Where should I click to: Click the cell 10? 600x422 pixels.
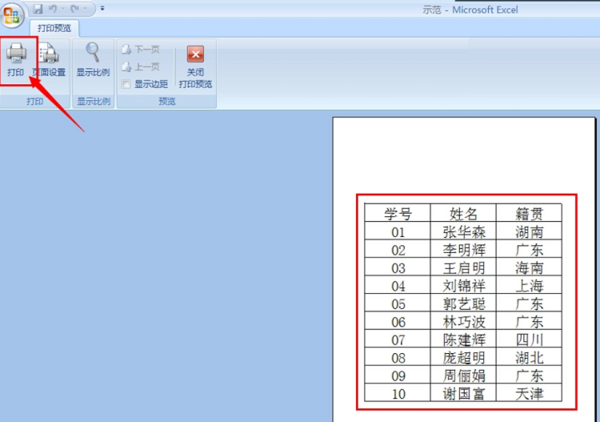point(398,393)
